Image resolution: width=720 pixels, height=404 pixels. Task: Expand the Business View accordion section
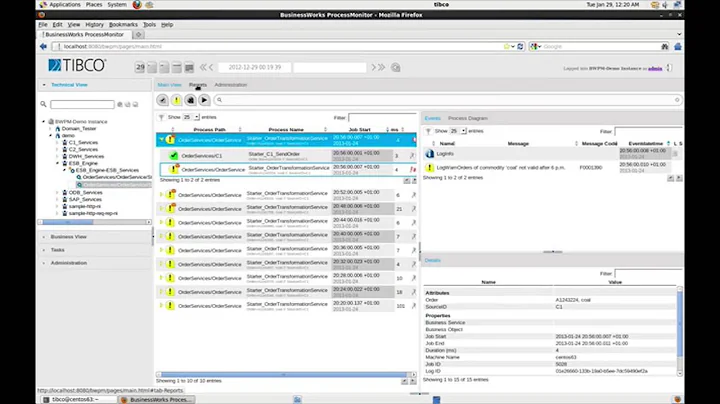click(68, 237)
